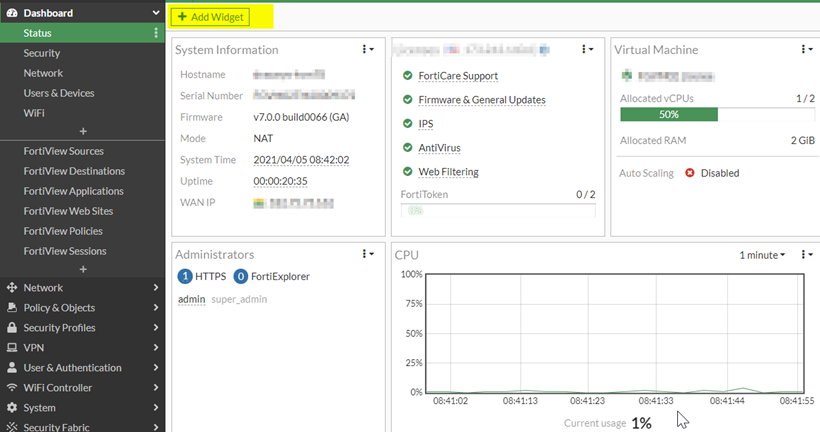Viewport: 820px width, 432px height.
Task: Open the Security dashboard
Action: click(x=41, y=53)
